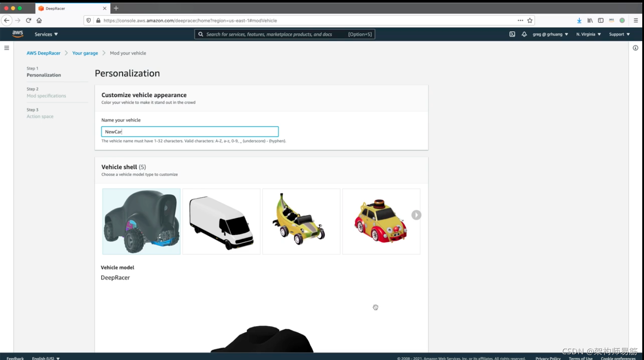The height and width of the screenshot is (360, 644).
Task: Close the DeepRacer tab
Action: [x=104, y=8]
